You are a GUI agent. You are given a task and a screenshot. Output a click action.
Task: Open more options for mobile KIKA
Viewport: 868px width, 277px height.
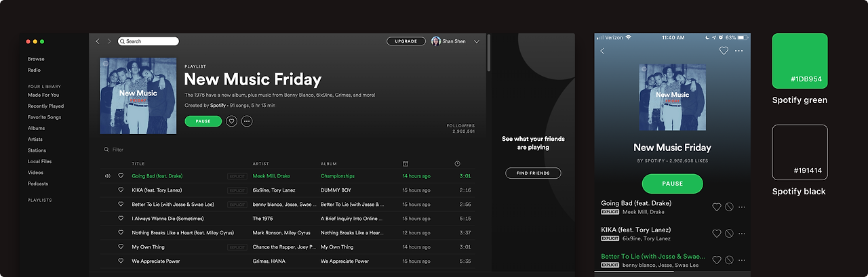pos(742,234)
